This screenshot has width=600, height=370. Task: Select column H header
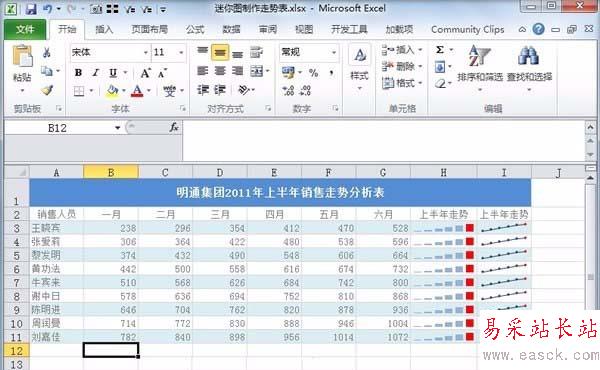pos(443,173)
